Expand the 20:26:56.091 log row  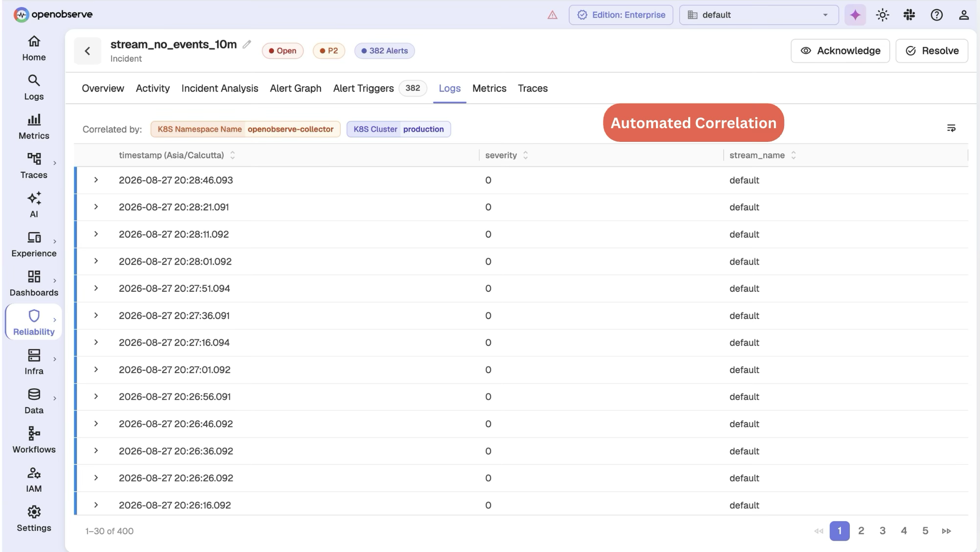(96, 396)
